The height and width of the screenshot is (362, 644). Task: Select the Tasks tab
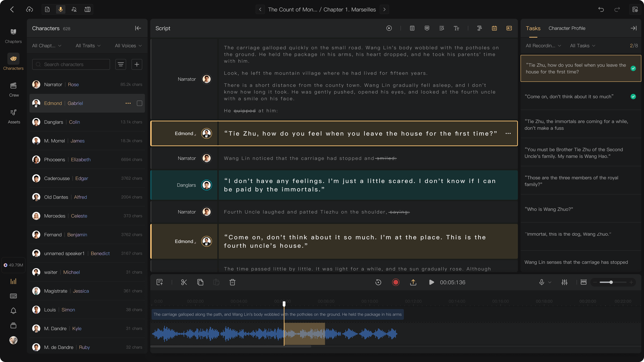tap(533, 28)
